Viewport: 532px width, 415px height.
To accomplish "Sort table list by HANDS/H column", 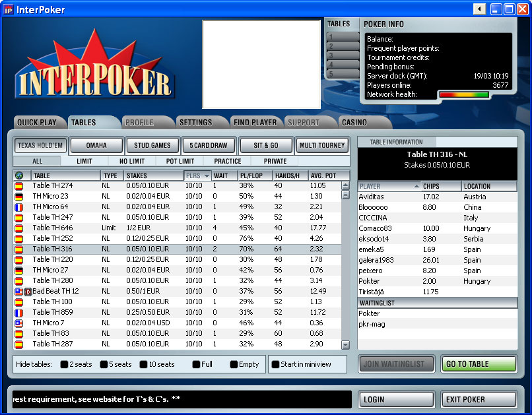I will (290, 176).
